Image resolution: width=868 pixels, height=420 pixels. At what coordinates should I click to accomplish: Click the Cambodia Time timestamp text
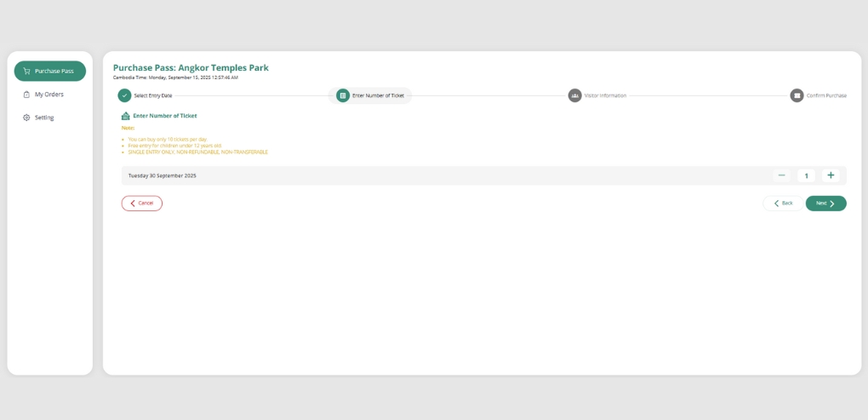(x=175, y=78)
